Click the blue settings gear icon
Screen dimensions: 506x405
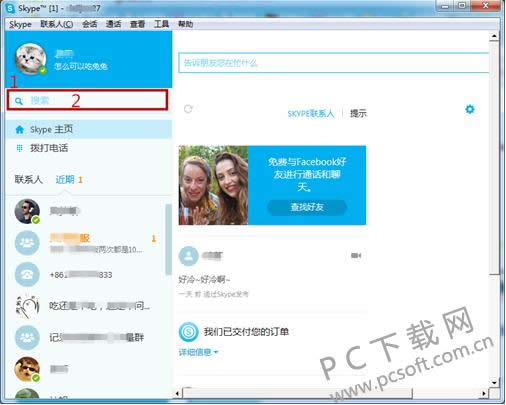pyautogui.click(x=470, y=109)
